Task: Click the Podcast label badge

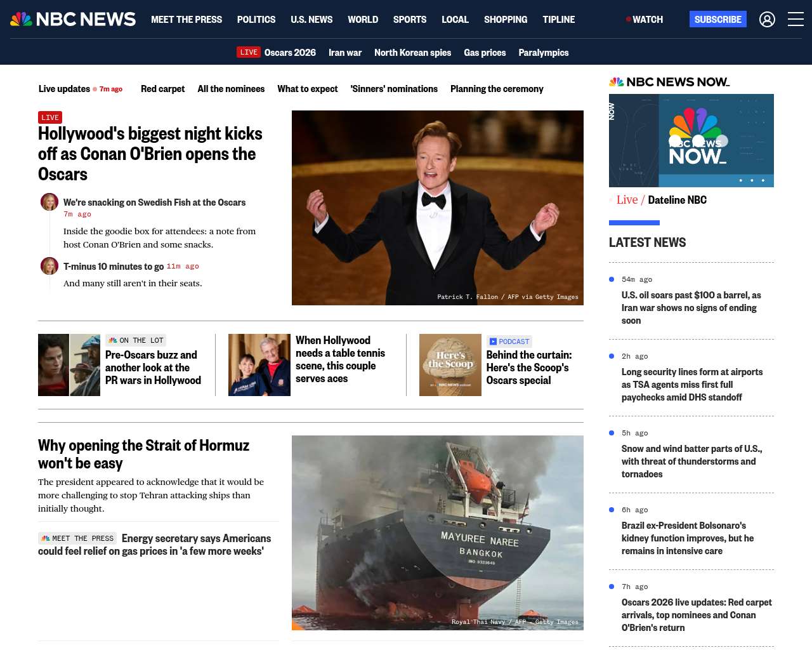Action: 509,342
